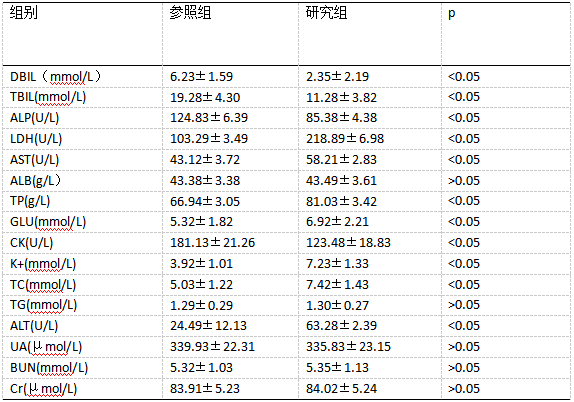Click the TC(mmol/L) row label
The width and height of the screenshot is (574, 402).
(43, 285)
